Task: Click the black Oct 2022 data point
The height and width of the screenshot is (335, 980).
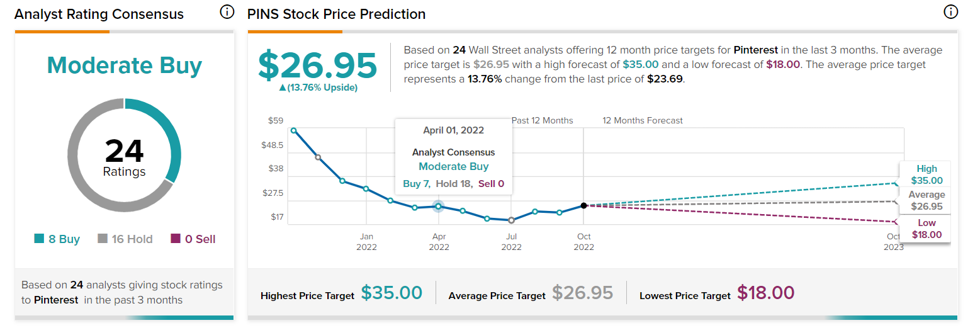Action: (x=584, y=205)
